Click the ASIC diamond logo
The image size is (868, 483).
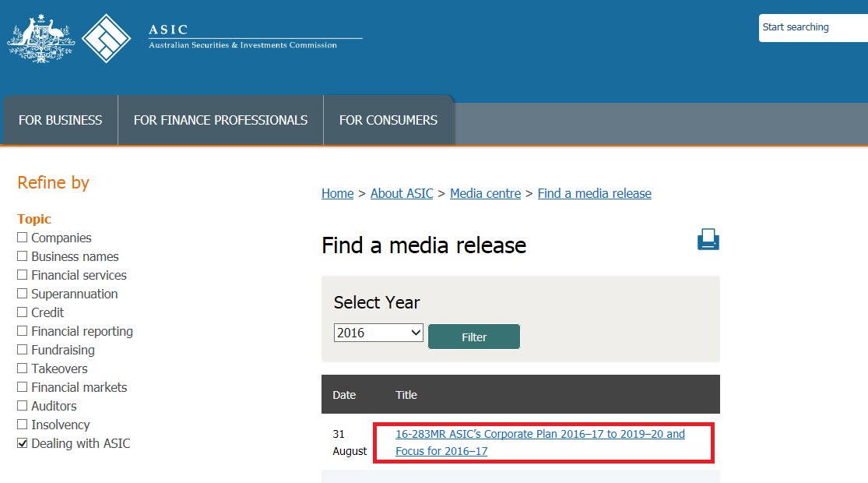(107, 38)
